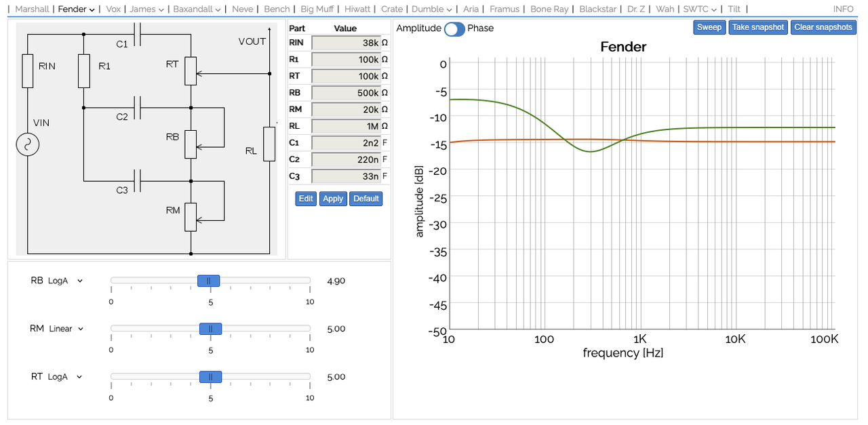Viewport: 868px width, 425px height.
Task: Click the 'frequency [Hz]' axis label
Action: click(623, 353)
